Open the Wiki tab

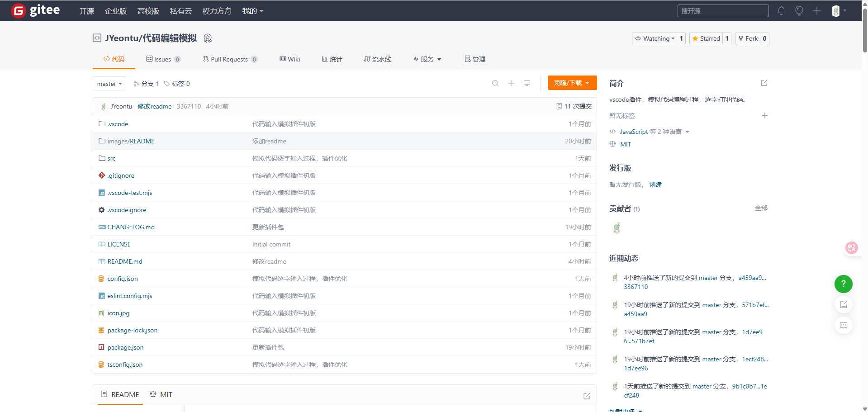tap(290, 59)
